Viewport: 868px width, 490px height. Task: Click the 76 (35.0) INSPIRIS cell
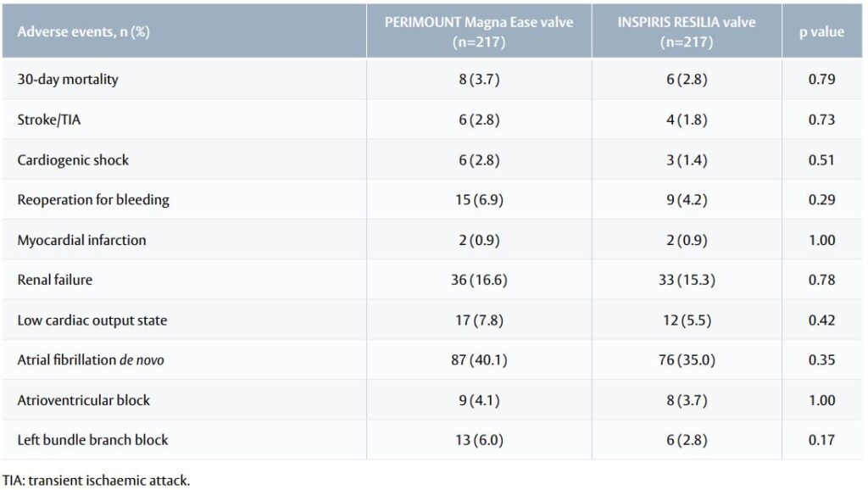click(687, 360)
